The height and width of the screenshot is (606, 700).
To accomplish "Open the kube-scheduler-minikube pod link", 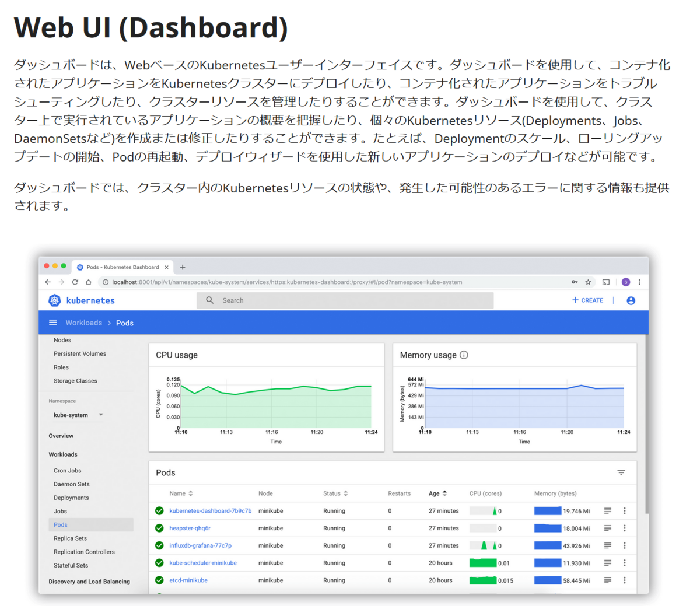I will point(203,563).
